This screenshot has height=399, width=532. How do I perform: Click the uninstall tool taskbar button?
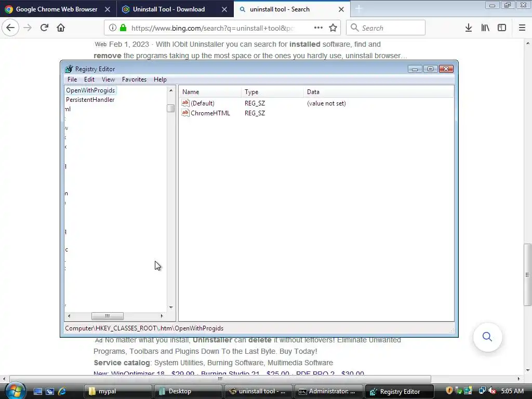[258, 391]
